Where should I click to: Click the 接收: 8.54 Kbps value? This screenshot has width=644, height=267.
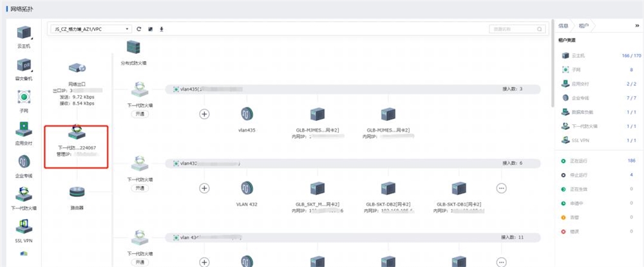coord(77,104)
